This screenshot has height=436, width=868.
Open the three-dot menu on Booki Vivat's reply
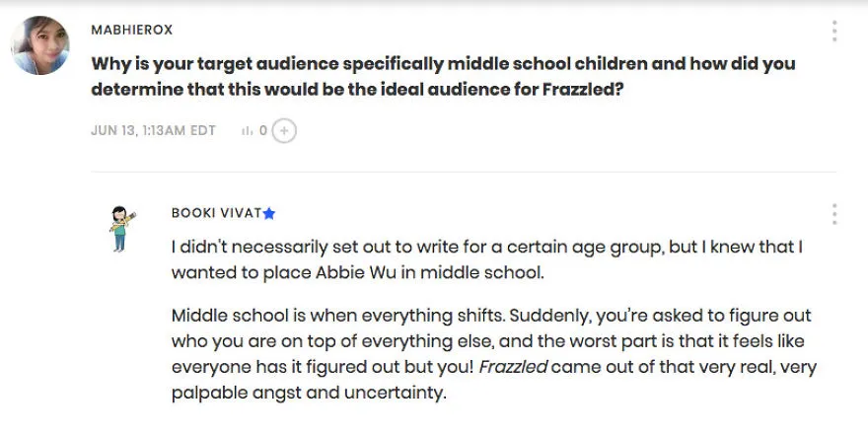(x=834, y=214)
